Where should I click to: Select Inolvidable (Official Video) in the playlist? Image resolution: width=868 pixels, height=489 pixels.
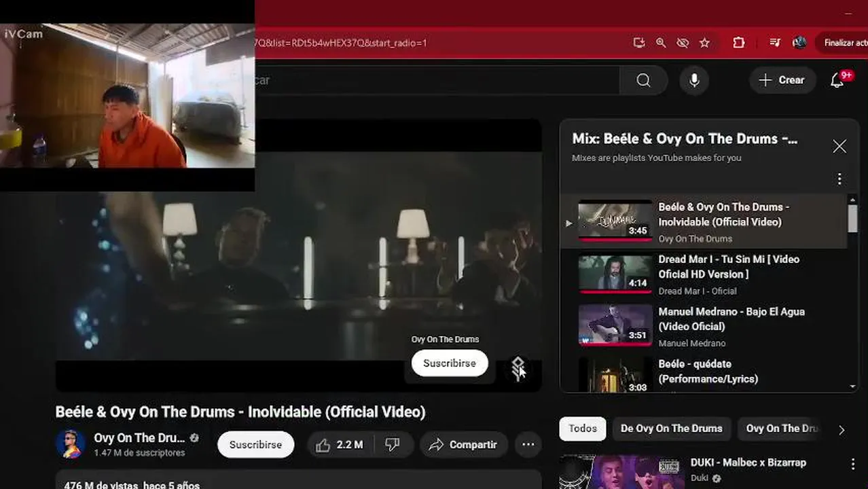tap(723, 215)
